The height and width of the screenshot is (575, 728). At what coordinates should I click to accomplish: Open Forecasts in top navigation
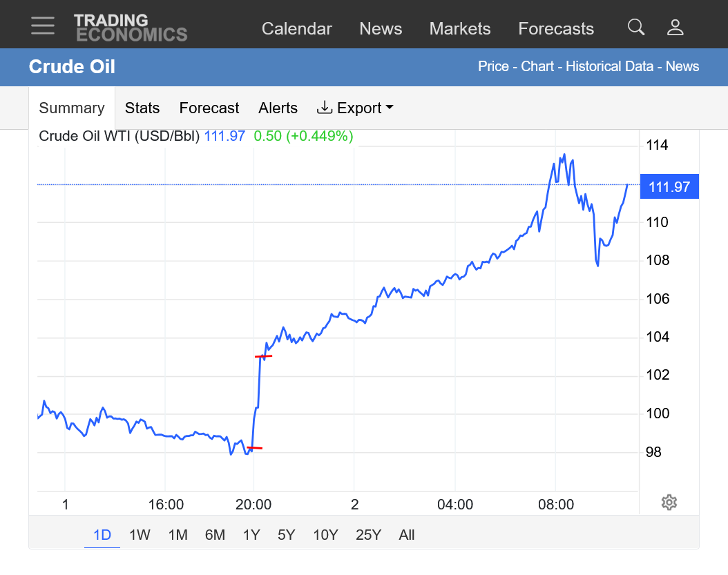[x=556, y=29]
